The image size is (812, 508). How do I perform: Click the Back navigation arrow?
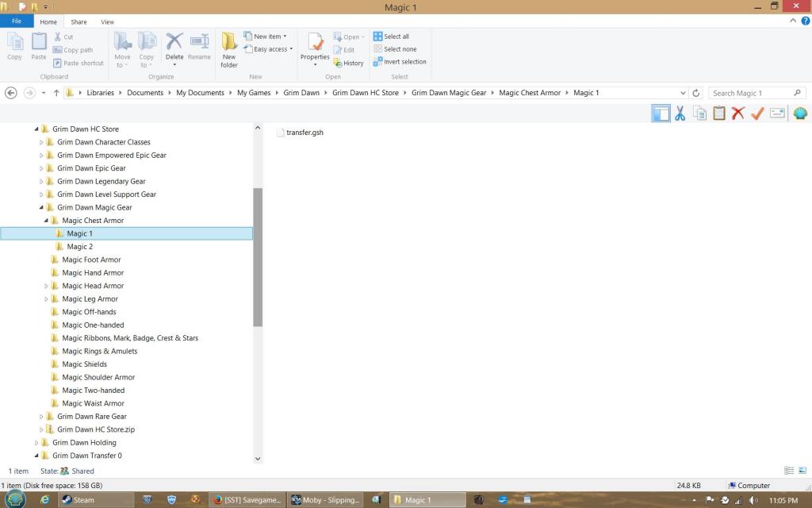point(11,93)
